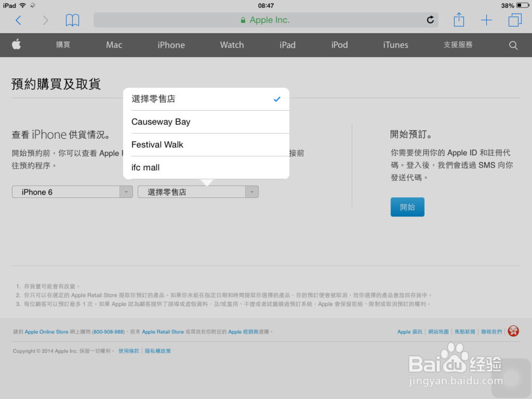Open Apple Online Store link
Image resolution: width=532 pixels, height=399 pixels.
pos(46,332)
